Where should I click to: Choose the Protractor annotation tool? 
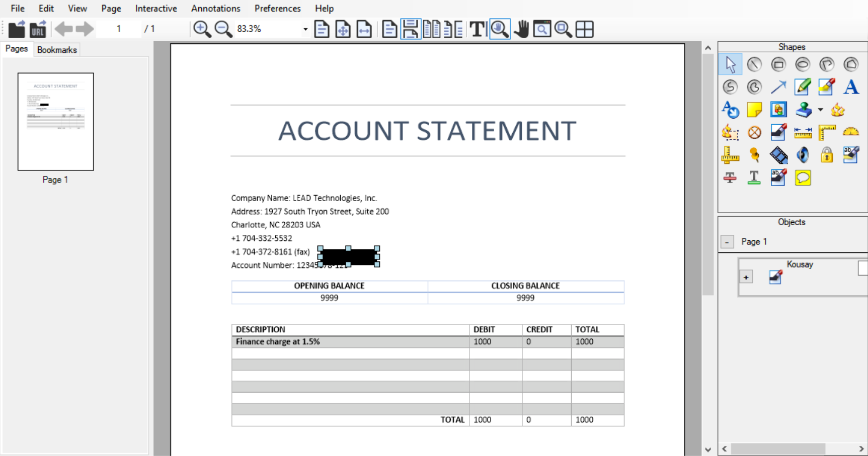[851, 132]
